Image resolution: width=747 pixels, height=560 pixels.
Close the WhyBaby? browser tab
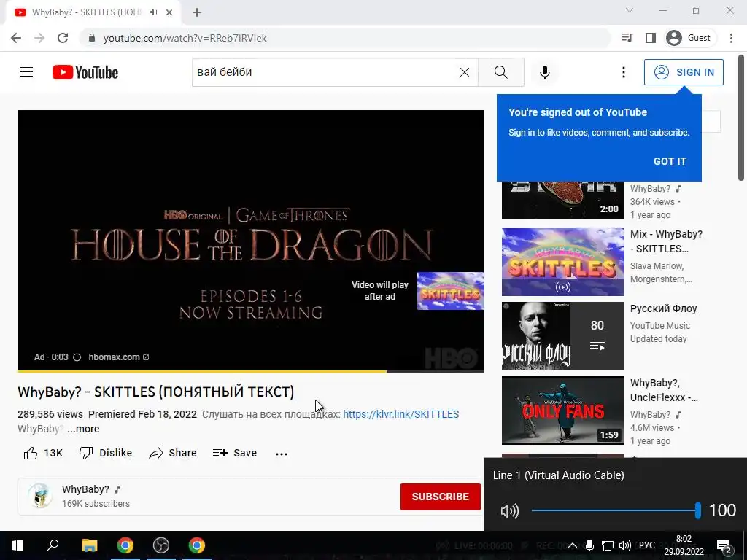[169, 12]
